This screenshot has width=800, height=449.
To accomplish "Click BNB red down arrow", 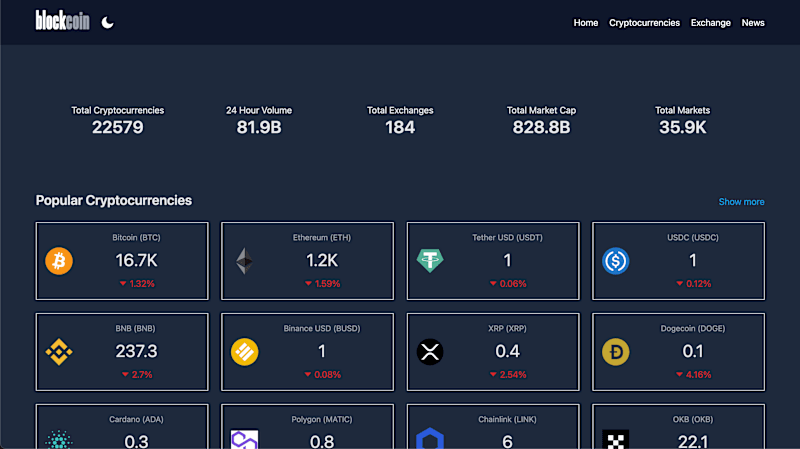I will coord(125,374).
